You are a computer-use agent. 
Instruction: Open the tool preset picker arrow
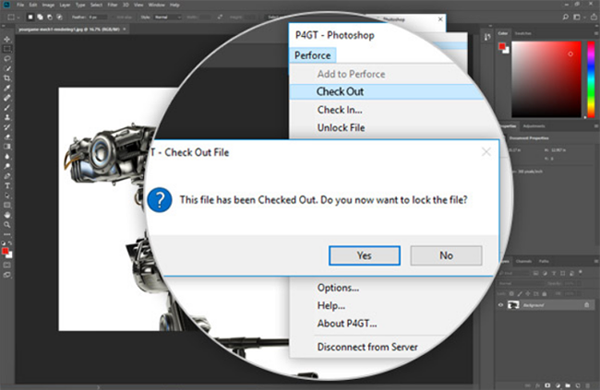click(x=18, y=17)
